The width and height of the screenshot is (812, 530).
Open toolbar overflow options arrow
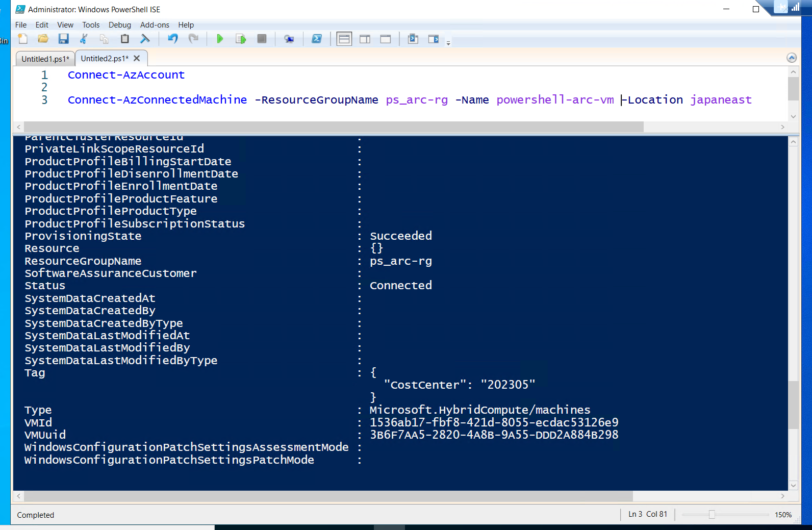pos(448,43)
